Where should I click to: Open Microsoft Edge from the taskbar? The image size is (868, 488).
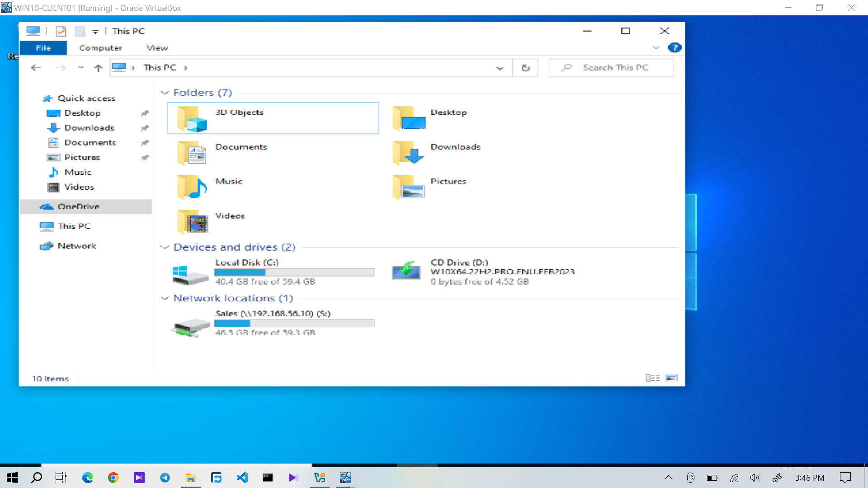point(88,478)
